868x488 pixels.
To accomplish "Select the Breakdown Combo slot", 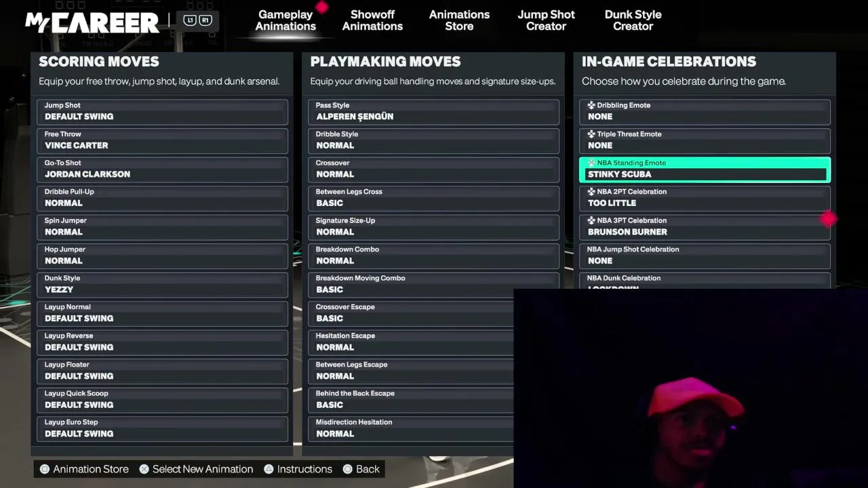I will (434, 256).
